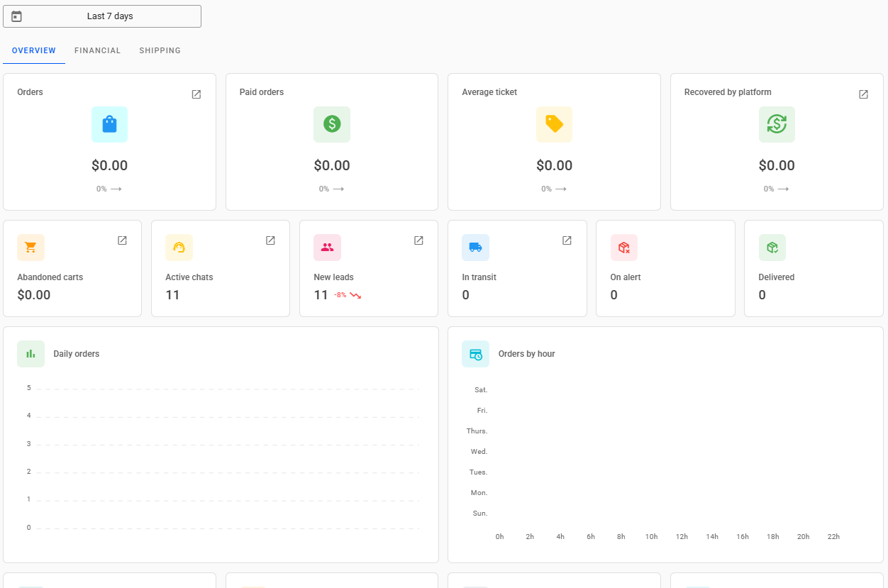This screenshot has height=588, width=888.
Task: Click the Daily orders bar chart icon
Action: pyautogui.click(x=30, y=354)
